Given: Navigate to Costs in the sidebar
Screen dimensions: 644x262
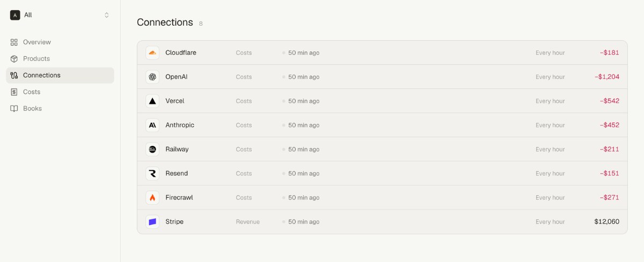Looking at the screenshot, I should click(60, 92).
